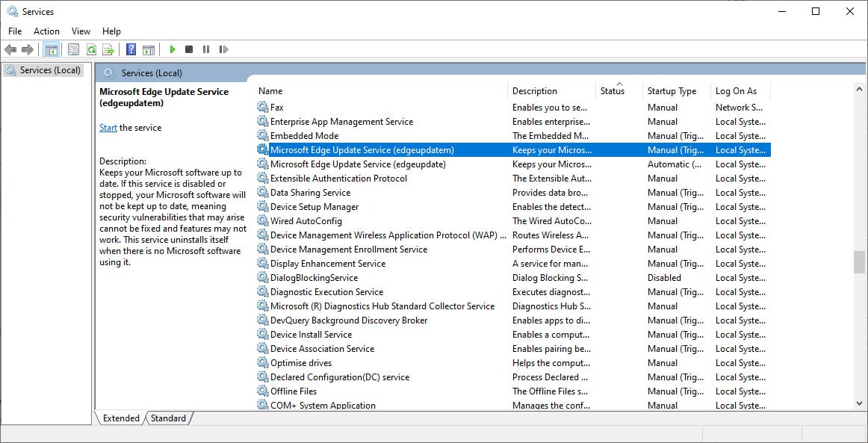Click the Pause Service toolbar icon
The image size is (868, 443).
206,50
